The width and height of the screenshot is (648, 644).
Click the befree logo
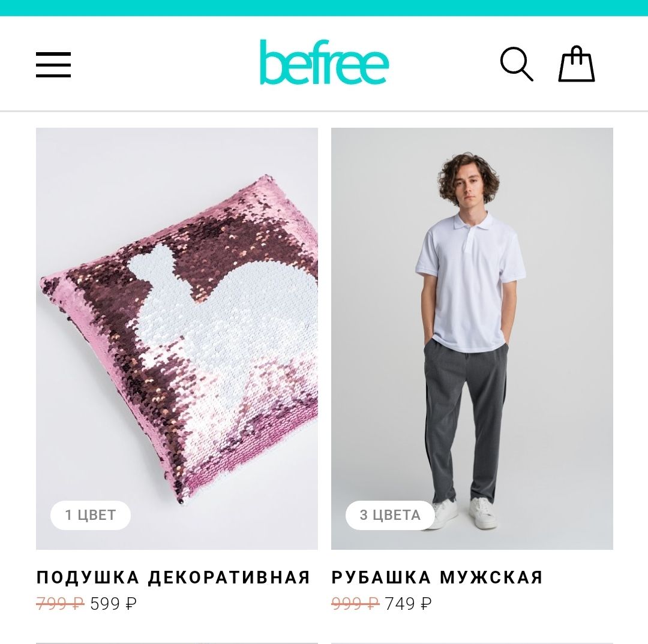pyautogui.click(x=325, y=62)
